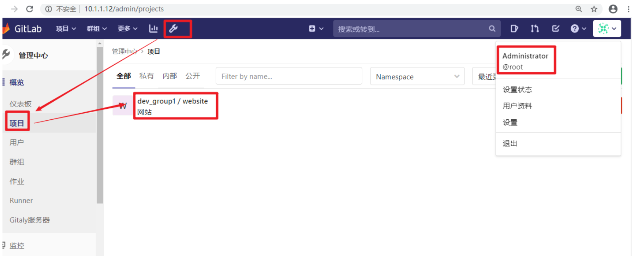Focus the Filter by name field
This screenshot has height=263, width=644.
pos(289,76)
